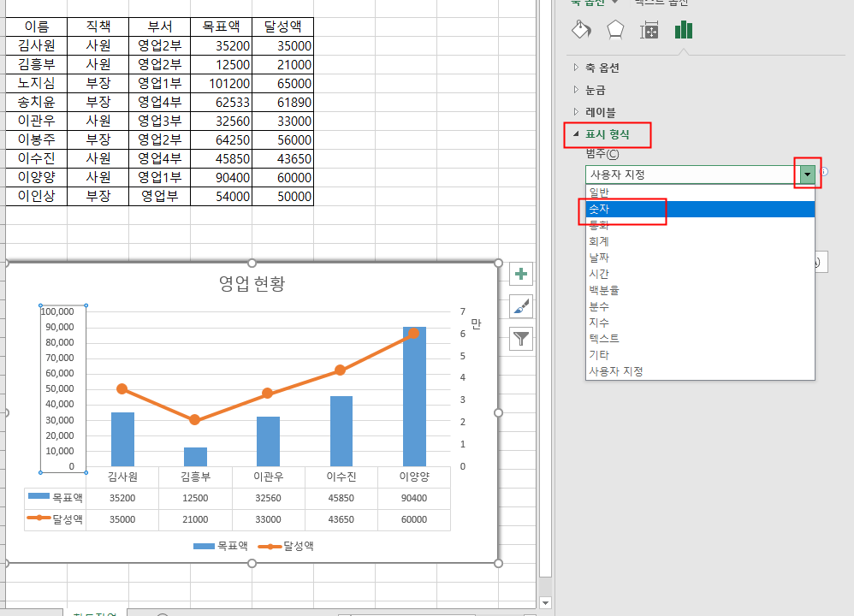Select cell containing 이인상
This screenshot has width=854, height=616.
pos(37,196)
